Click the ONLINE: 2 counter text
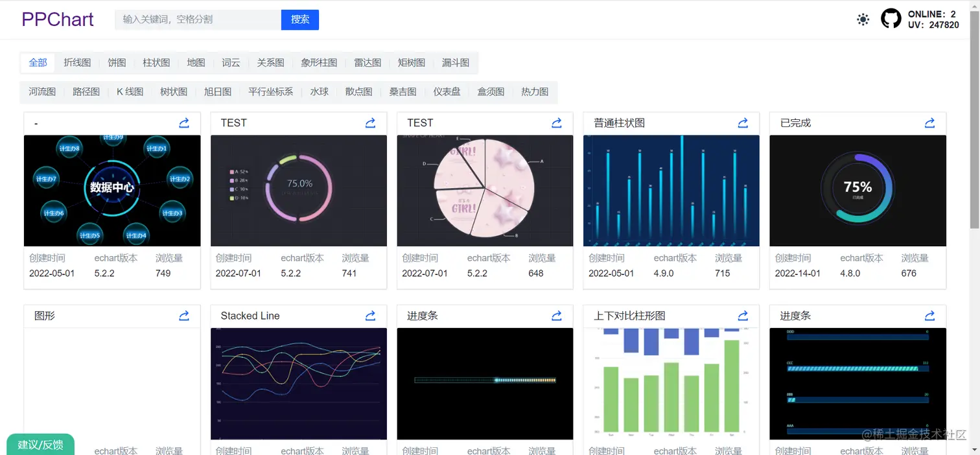Viewport: 980px width, 455px height. (932, 14)
